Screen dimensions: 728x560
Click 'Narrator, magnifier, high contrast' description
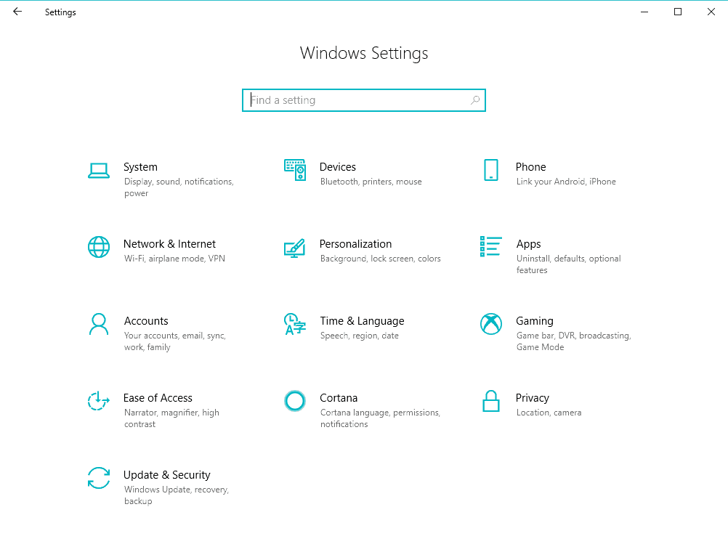coord(171,418)
